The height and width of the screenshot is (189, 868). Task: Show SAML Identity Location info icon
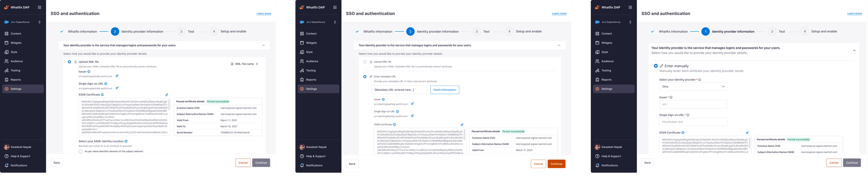coord(126,141)
